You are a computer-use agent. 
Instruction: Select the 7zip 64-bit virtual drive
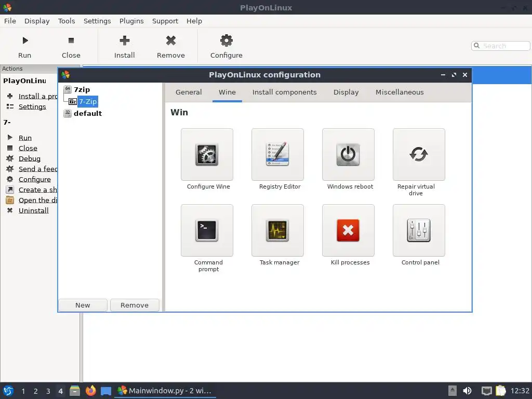(82, 89)
